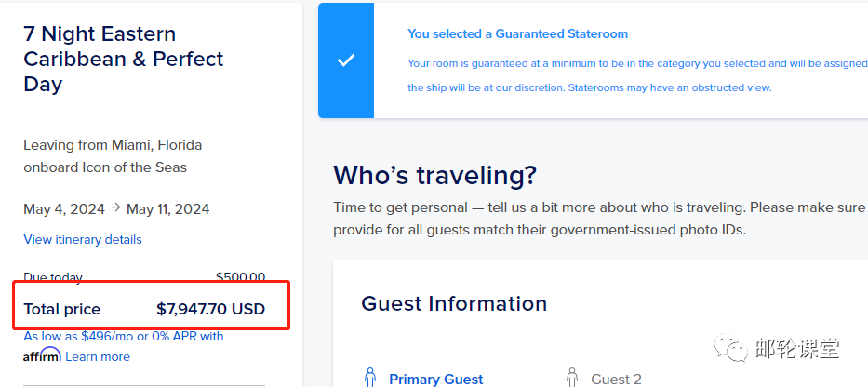Click the 'You selected a Guaranteed Stateroom' heading
Viewport: 868px width, 387px height.
pos(517,33)
